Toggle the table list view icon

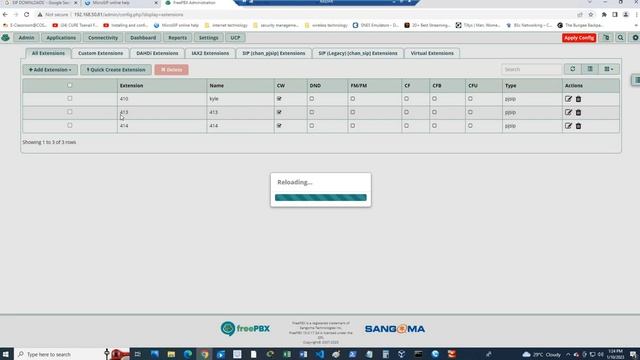(x=590, y=69)
